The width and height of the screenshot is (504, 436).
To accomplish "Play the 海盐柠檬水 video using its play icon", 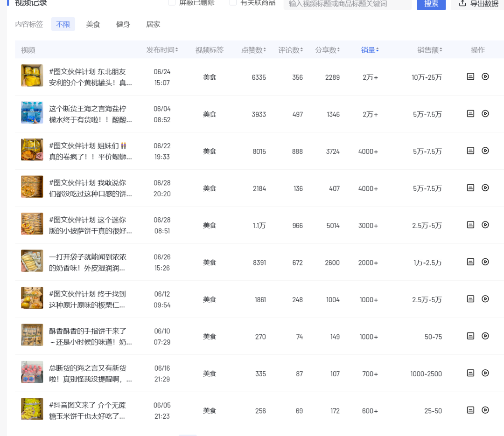I will [486, 112].
